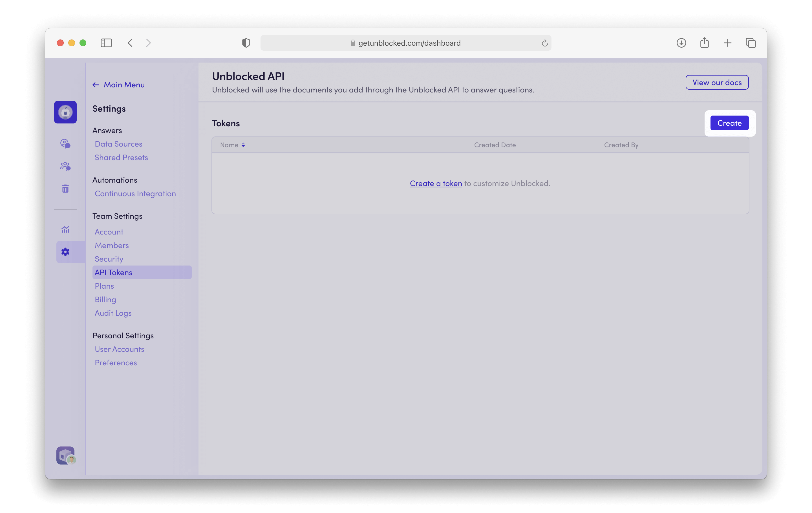Viewport: 812px width, 513px height.
Task: Click the Unblocked bot icon in sidebar
Action: click(x=65, y=112)
